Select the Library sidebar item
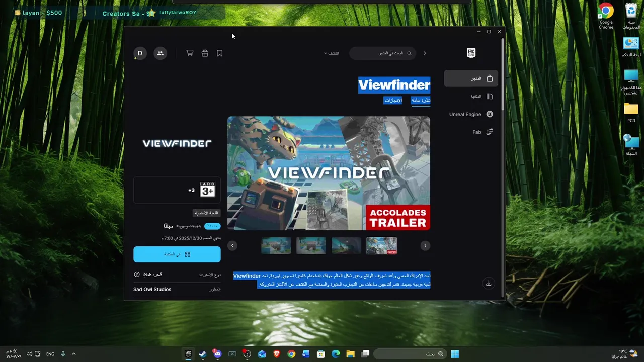 471,96
